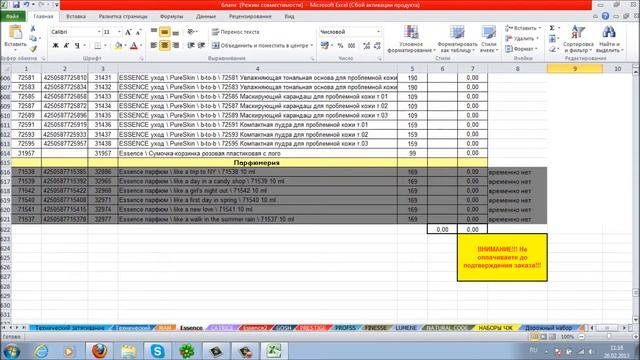This screenshot has height=360, width=640.
Task: Click the font color A icon
Action: coord(133,45)
